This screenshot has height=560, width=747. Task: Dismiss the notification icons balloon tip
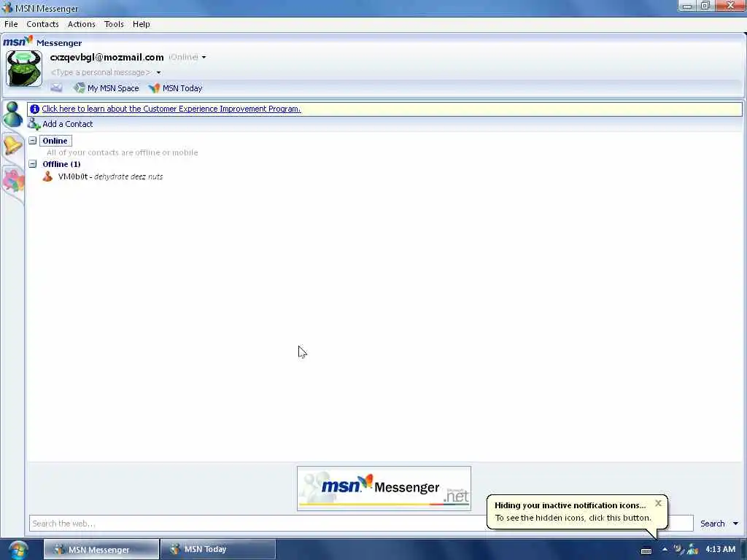point(659,503)
